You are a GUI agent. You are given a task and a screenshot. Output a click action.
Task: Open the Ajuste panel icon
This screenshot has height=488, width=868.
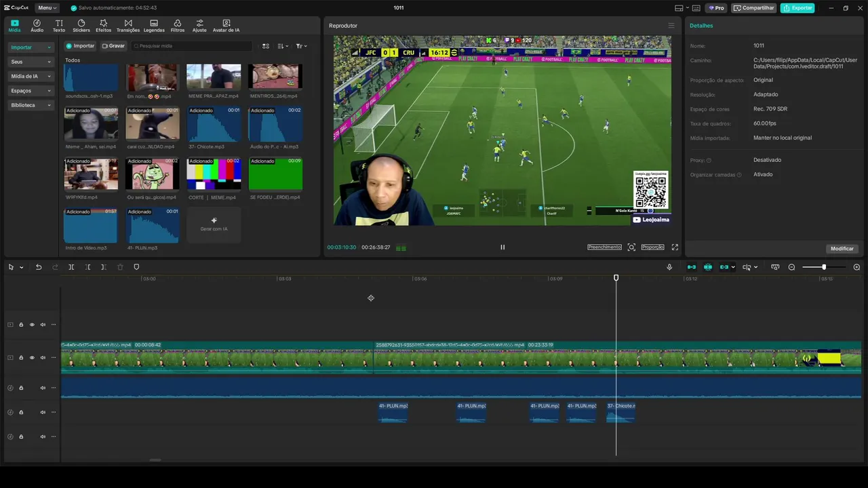point(199,26)
